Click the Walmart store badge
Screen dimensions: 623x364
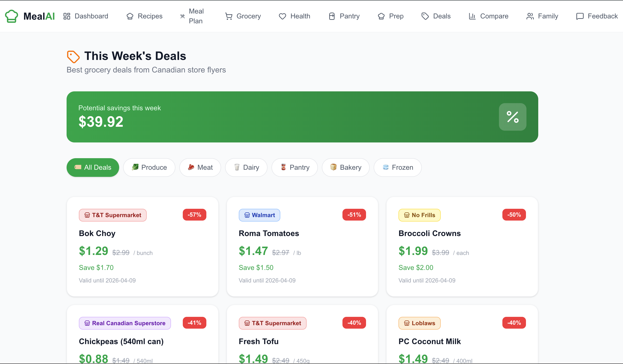pos(259,215)
